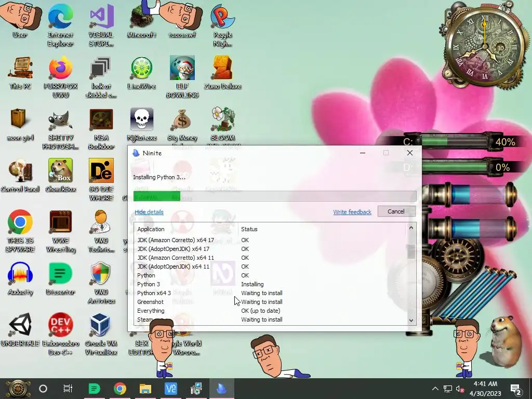
Task: Select the LimeWire desktop icon
Action: pyautogui.click(x=141, y=73)
